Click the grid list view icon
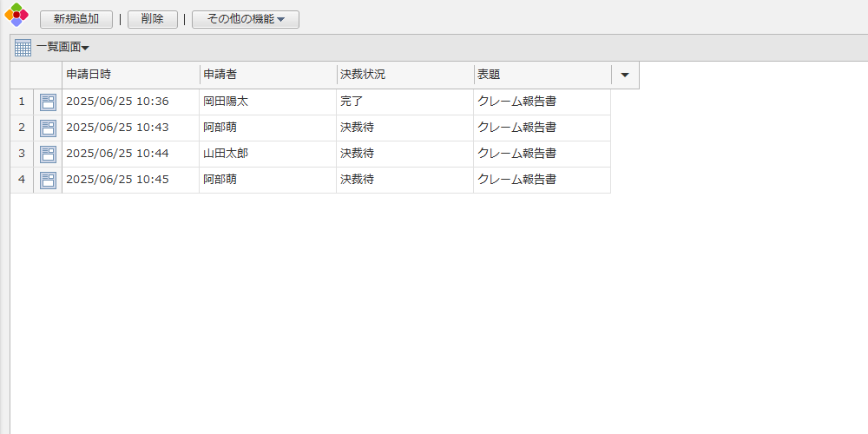This screenshot has width=868, height=434. (23, 48)
